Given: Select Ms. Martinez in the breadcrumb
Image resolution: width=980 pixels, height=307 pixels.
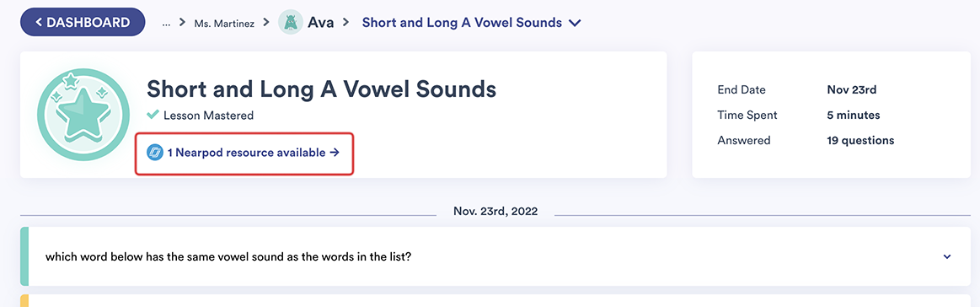Looking at the screenshot, I should click(224, 23).
